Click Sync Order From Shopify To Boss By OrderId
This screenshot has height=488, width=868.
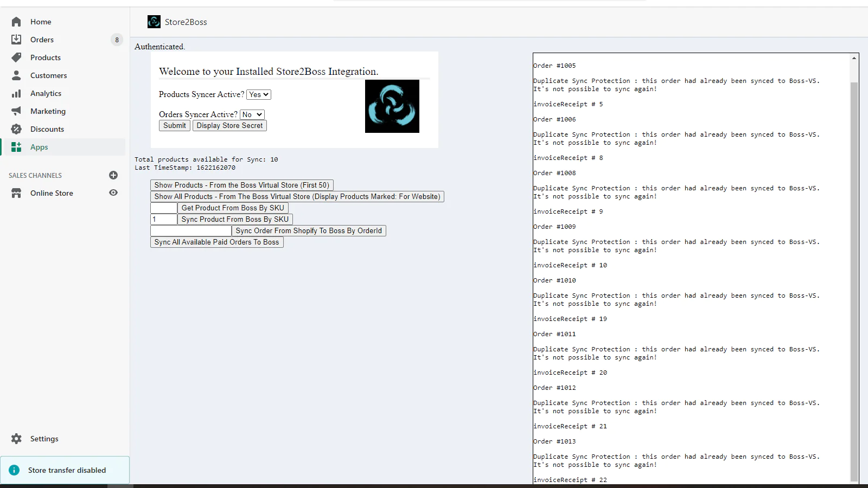coord(309,230)
